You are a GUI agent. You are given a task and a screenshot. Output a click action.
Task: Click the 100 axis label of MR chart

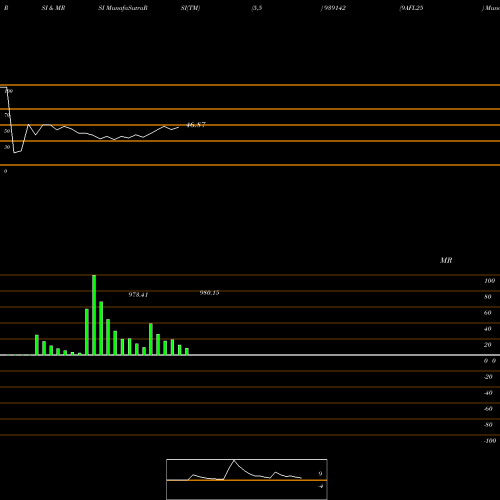coord(490,281)
